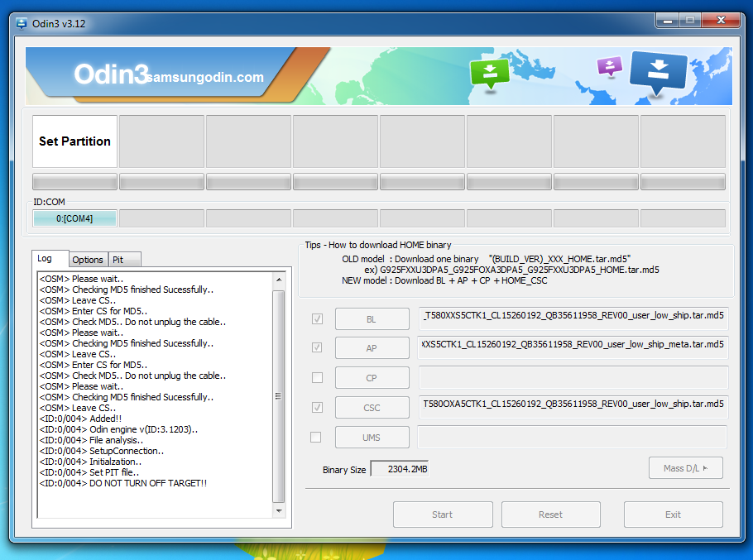753x560 pixels.
Task: Uncheck the AP file checkbox
Action: point(317,348)
